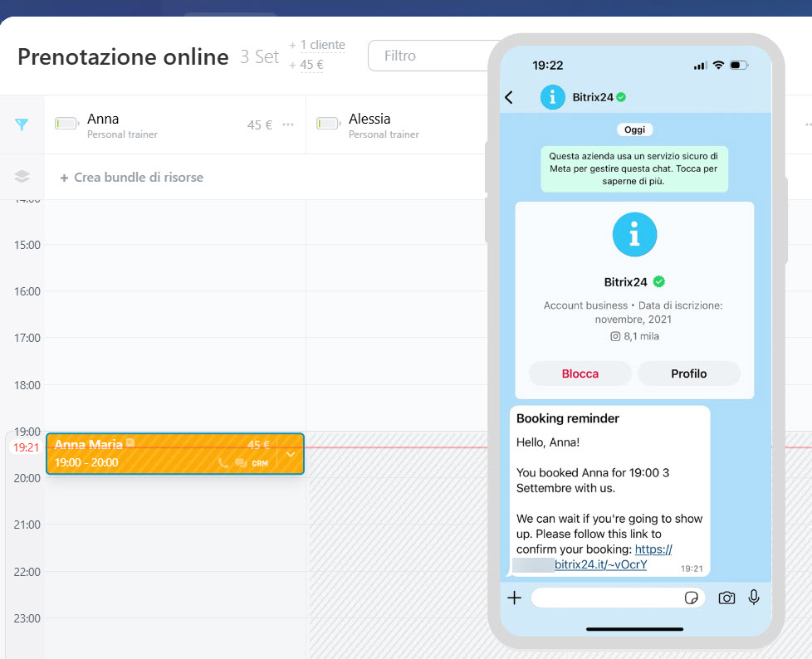Tap the microphone icon in chat
812x659 pixels.
coord(754,598)
